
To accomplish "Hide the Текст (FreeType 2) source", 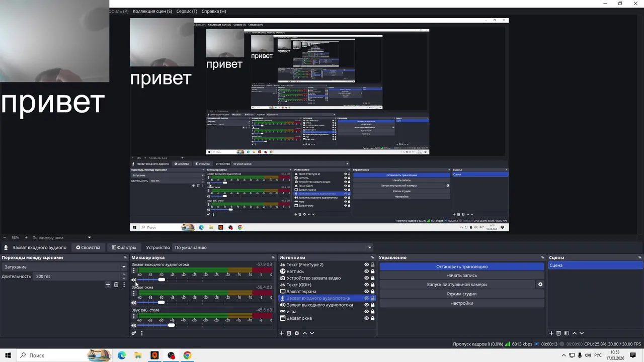I will (x=366, y=264).
